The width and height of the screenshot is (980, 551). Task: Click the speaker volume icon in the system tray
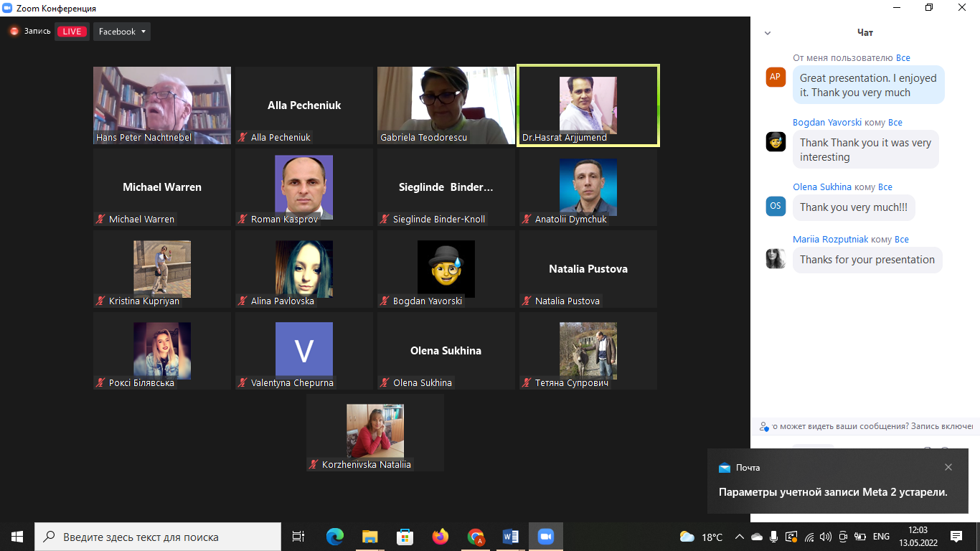(x=826, y=537)
